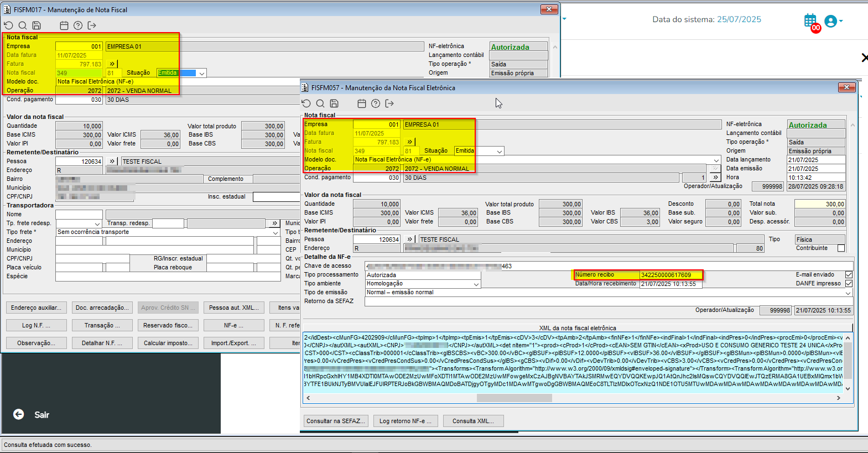Expand the Modelo doc. dropdown in FISFM057
The width and height of the screenshot is (868, 453).
point(716,160)
